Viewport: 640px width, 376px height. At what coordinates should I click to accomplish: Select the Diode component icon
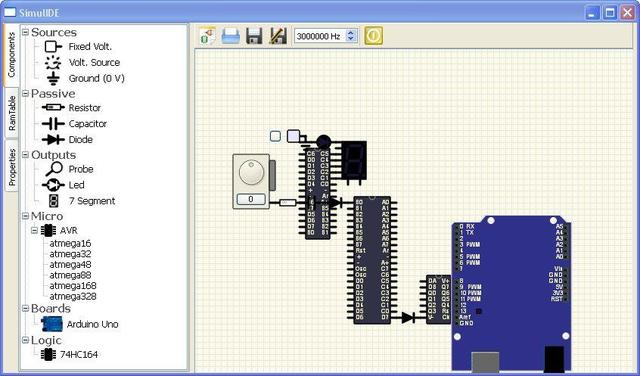pos(53,140)
